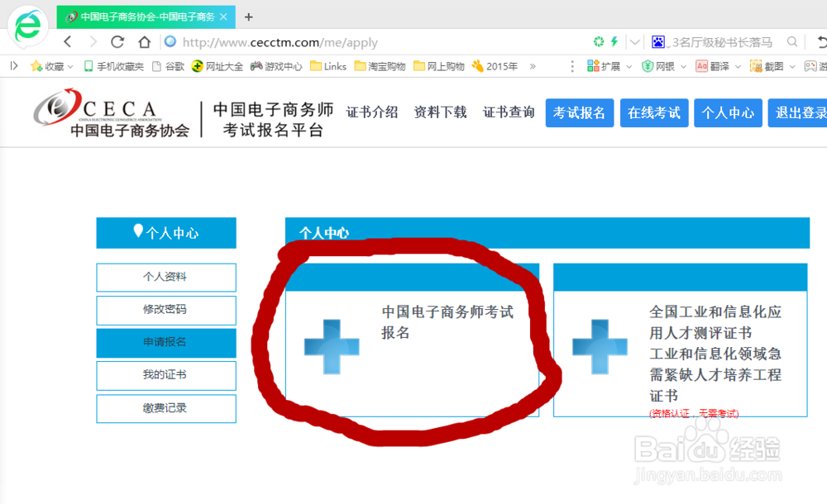The width and height of the screenshot is (827, 504).
Task: Expand the 扩展 dropdown arrow
Action: click(x=629, y=66)
